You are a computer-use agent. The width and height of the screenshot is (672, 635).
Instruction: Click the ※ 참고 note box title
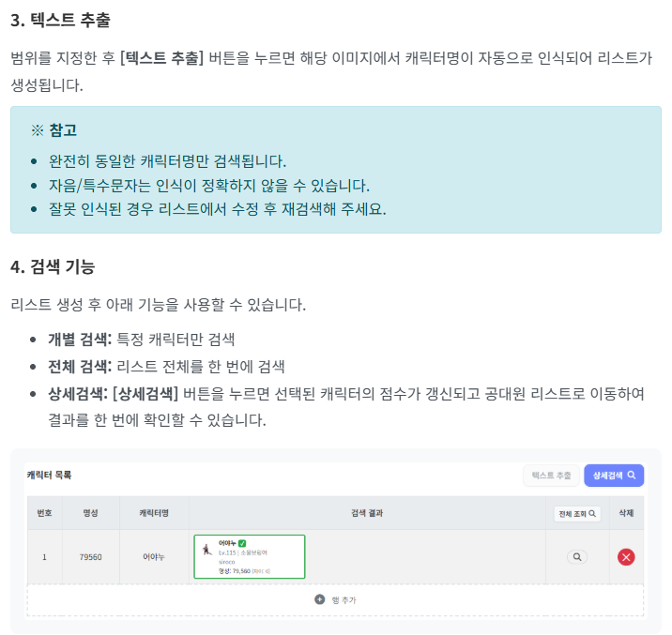pyautogui.click(x=53, y=130)
